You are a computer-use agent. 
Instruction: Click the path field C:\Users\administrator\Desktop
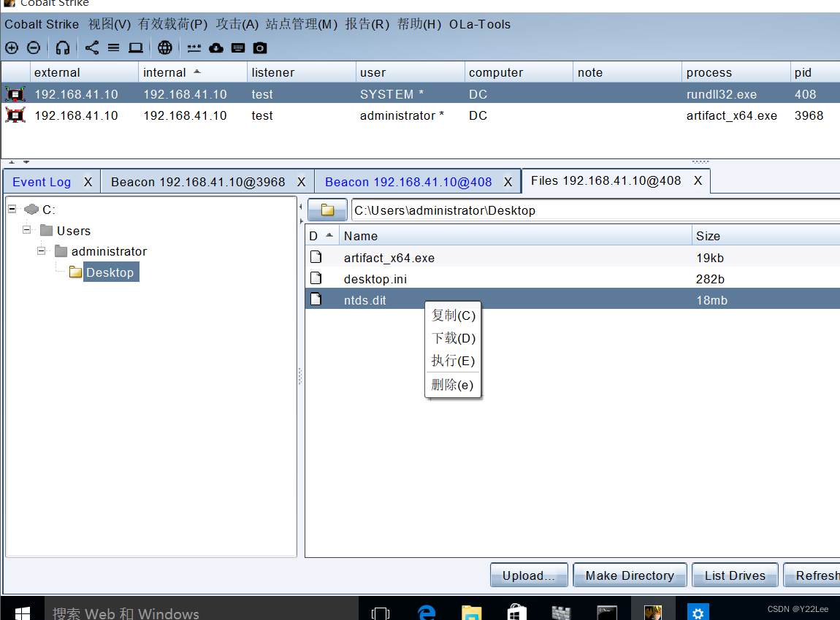point(595,210)
